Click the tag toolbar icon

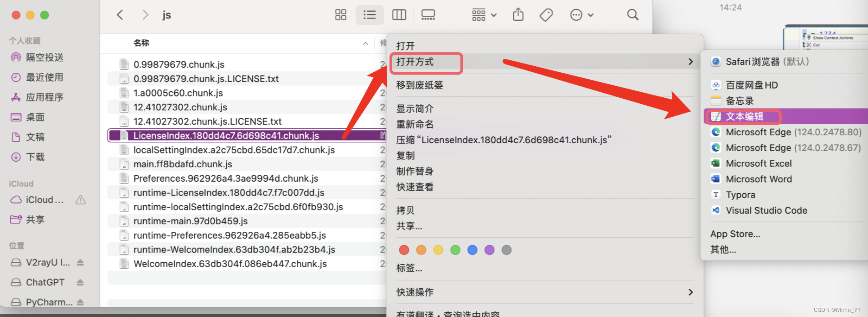coord(546,15)
